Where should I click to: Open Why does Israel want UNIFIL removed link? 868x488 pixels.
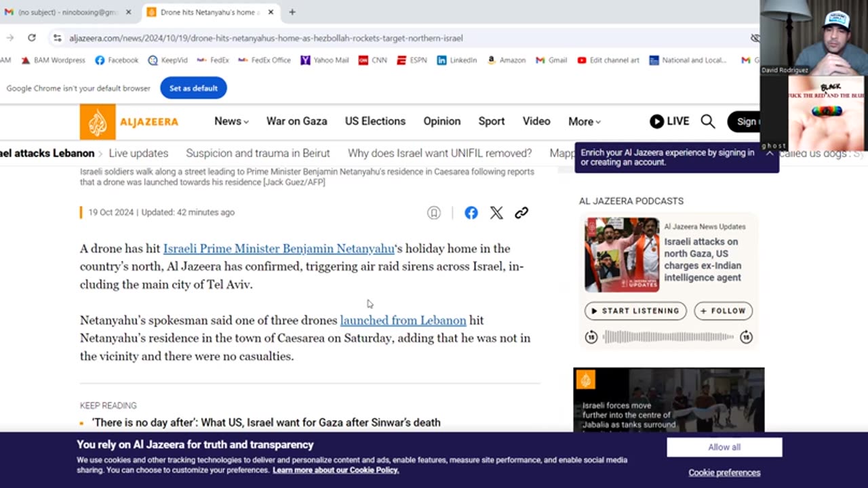[x=439, y=153]
